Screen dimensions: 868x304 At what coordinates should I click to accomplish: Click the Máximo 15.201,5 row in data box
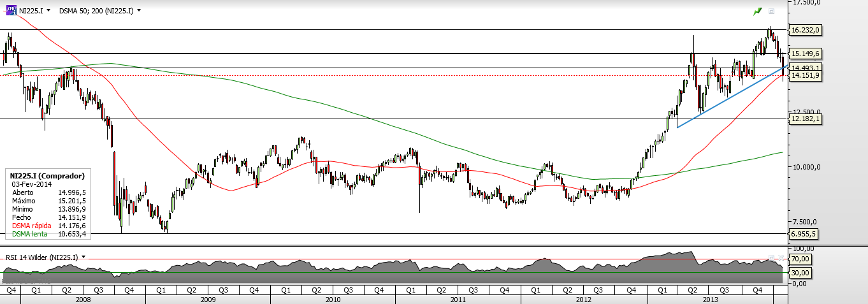coord(48,200)
